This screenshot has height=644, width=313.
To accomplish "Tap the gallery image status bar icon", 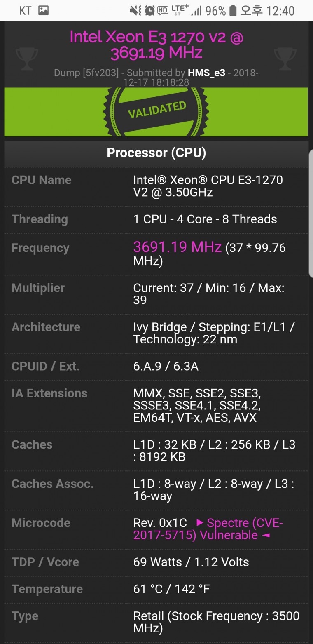I will click(43, 11).
